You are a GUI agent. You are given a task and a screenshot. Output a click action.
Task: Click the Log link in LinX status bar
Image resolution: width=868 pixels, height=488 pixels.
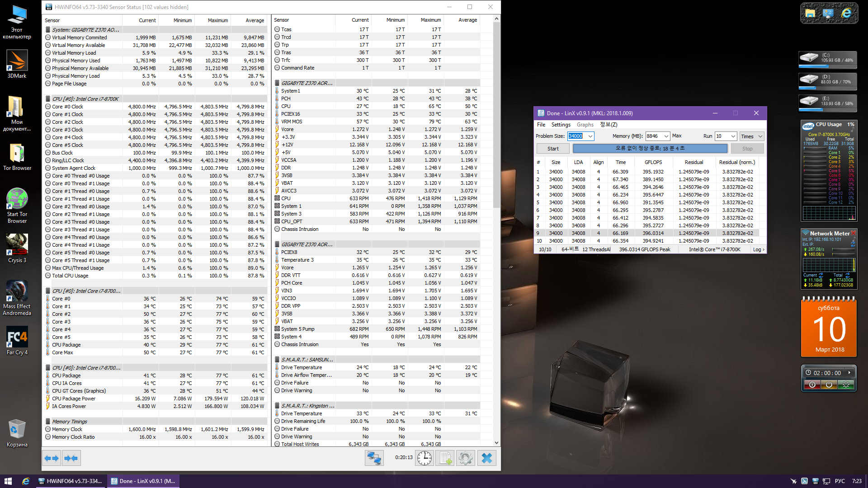(x=758, y=249)
